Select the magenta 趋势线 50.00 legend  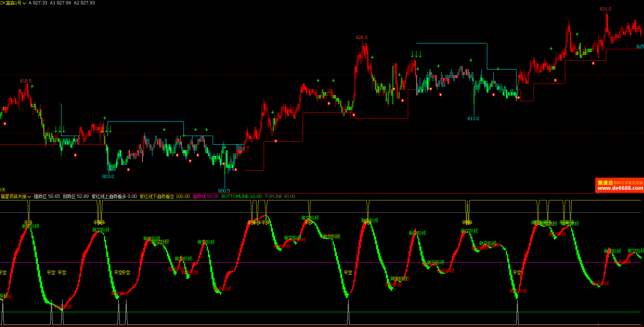click(206, 196)
